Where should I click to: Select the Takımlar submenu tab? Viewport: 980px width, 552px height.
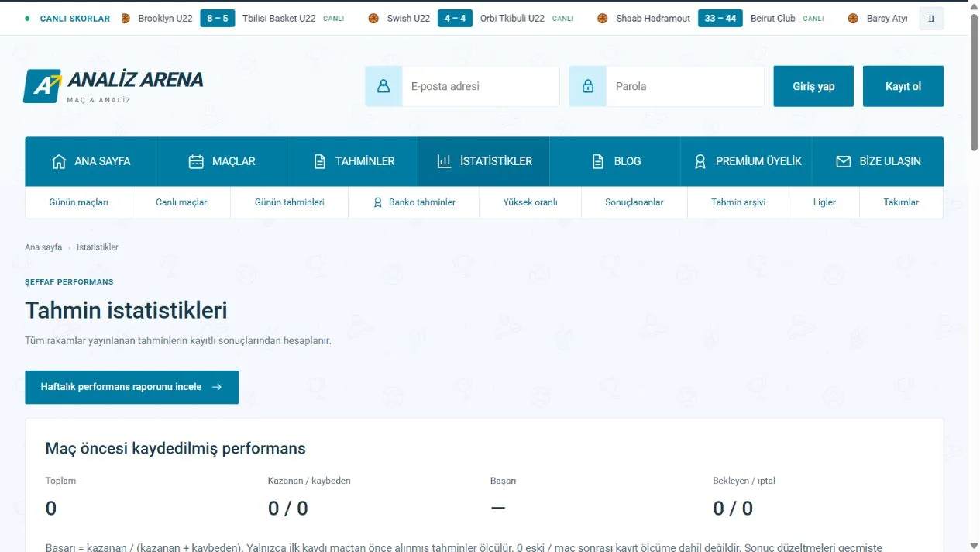[901, 202]
